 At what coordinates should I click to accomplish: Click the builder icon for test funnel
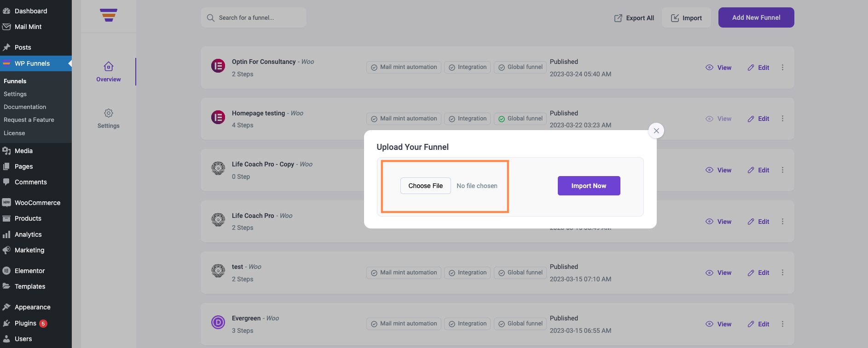pos(218,271)
